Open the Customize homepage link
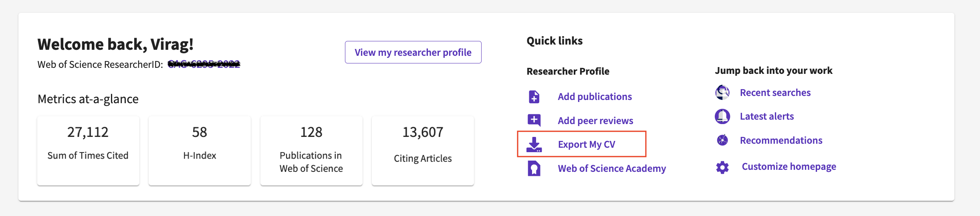Viewport: 980px width, 216px height. pyautogui.click(x=789, y=167)
